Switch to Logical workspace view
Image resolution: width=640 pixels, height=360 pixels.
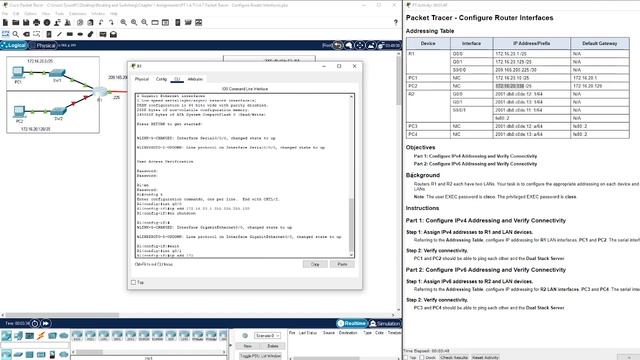[x=13, y=45]
